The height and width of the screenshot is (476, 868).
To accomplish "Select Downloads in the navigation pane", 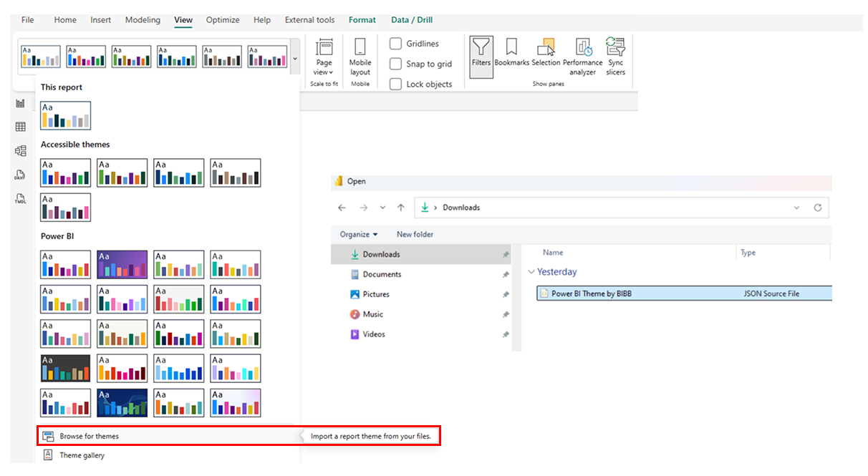I will (x=420, y=254).
